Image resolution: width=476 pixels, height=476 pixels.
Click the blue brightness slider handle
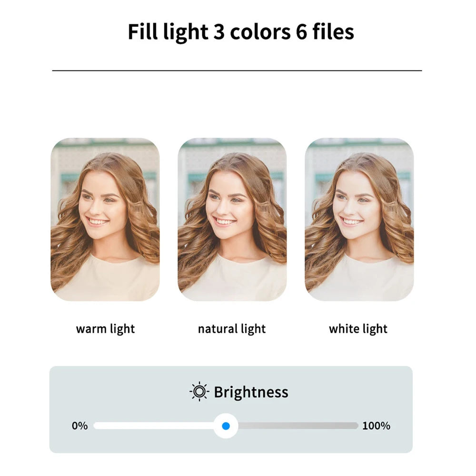(x=226, y=426)
